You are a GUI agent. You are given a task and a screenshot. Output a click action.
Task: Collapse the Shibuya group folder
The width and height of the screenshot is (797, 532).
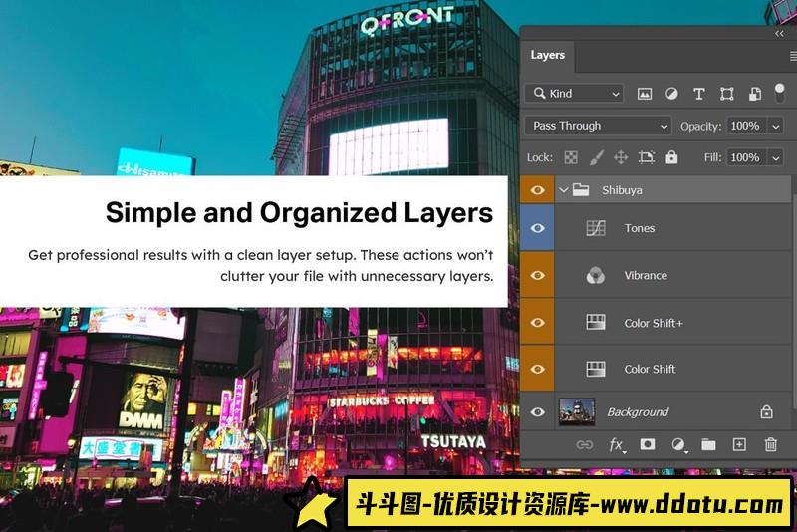564,190
